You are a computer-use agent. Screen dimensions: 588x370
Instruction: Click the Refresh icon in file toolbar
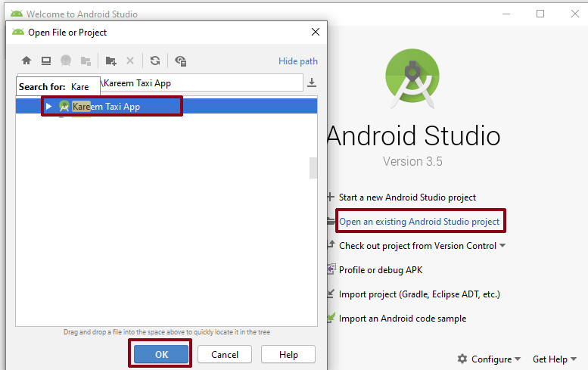tap(155, 61)
